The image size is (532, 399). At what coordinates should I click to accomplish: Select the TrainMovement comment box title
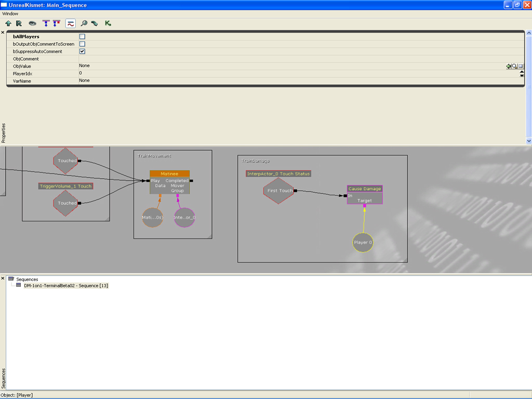(x=154, y=156)
